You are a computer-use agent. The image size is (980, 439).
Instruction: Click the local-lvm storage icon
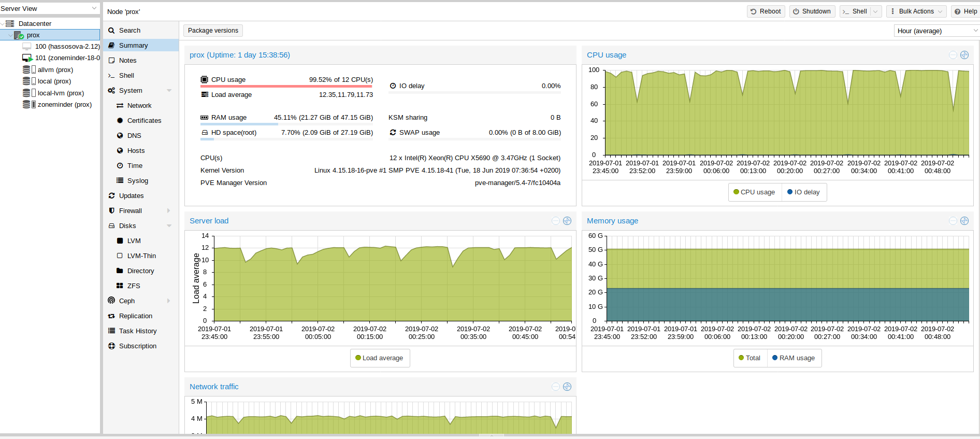coord(26,93)
